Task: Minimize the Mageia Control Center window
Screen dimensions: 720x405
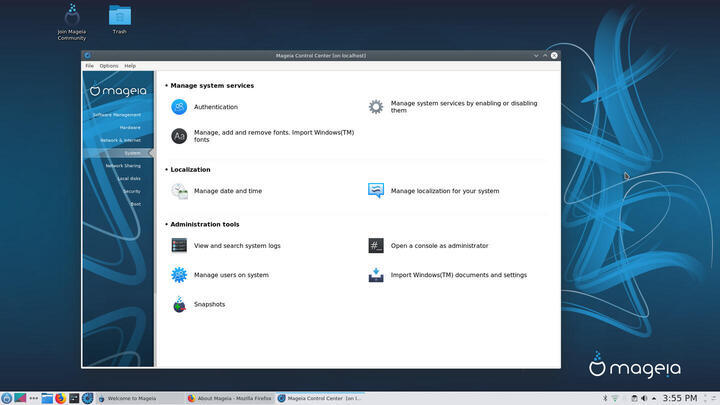Action: click(536, 56)
